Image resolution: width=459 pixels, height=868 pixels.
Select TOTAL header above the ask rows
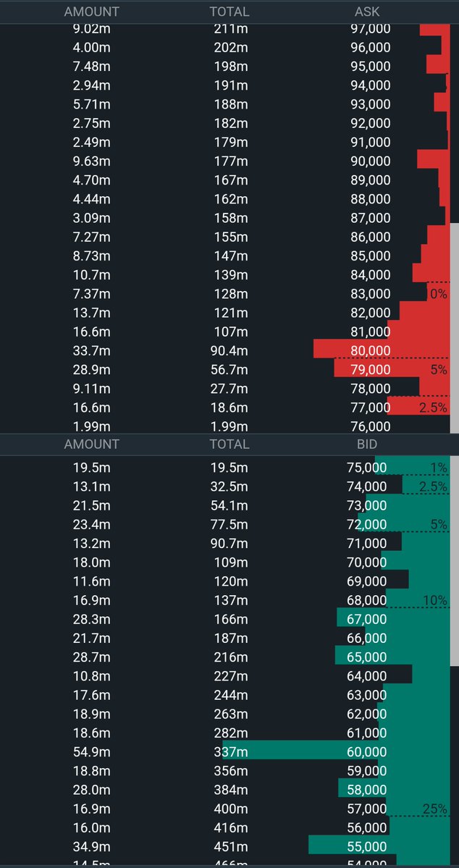tap(230, 12)
